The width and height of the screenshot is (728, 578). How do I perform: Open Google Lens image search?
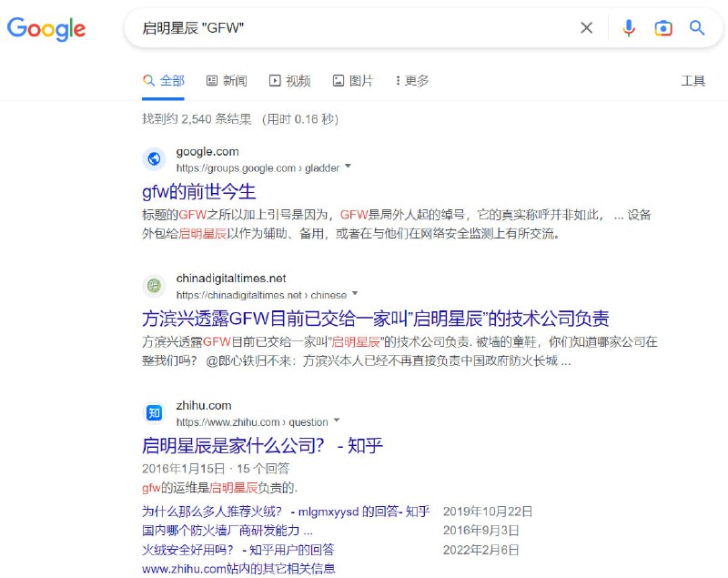(x=663, y=28)
